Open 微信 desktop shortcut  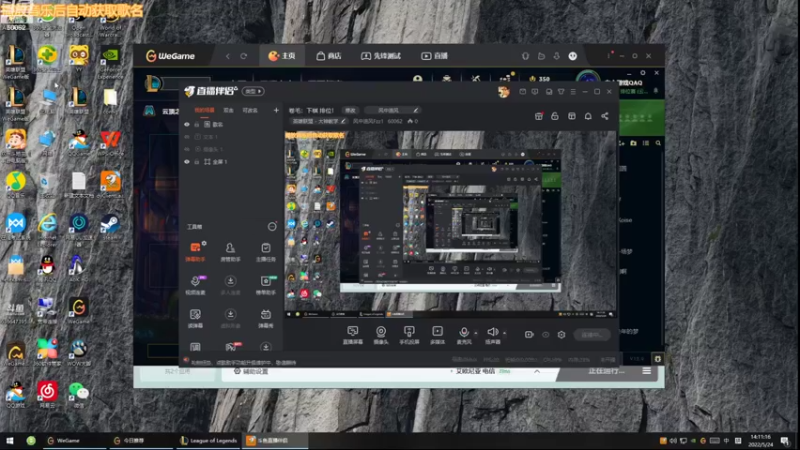[x=79, y=394]
